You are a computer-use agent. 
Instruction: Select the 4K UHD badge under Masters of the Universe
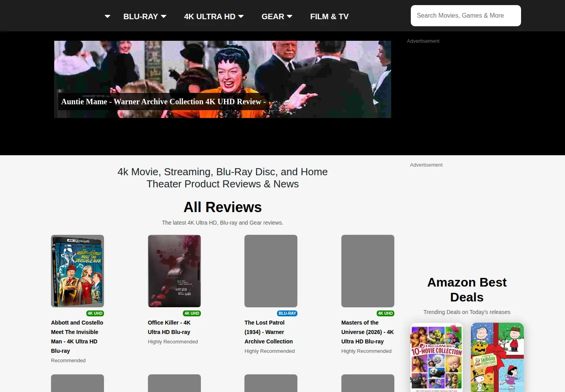(385, 313)
